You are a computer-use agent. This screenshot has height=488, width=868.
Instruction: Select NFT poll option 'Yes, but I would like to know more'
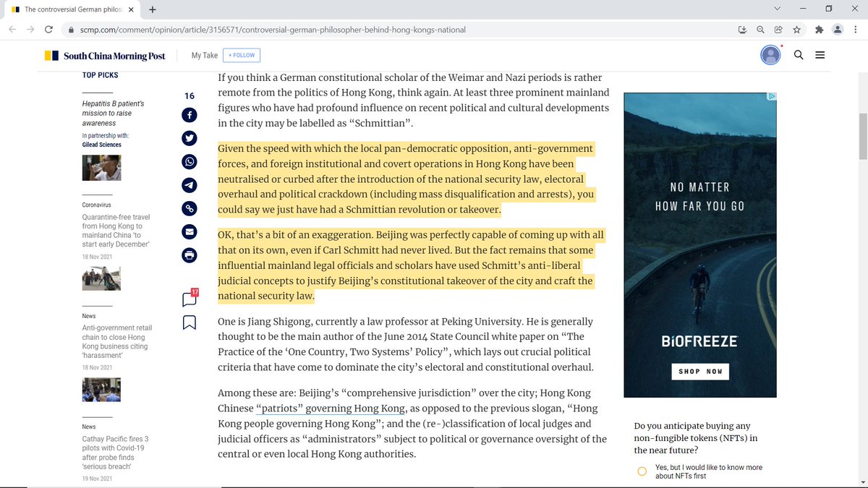(x=642, y=471)
